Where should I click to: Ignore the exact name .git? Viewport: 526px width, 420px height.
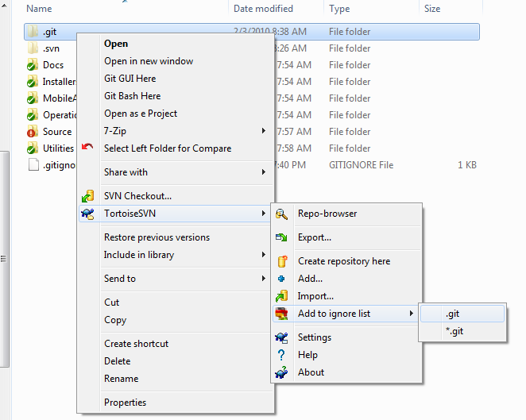pyautogui.click(x=462, y=314)
